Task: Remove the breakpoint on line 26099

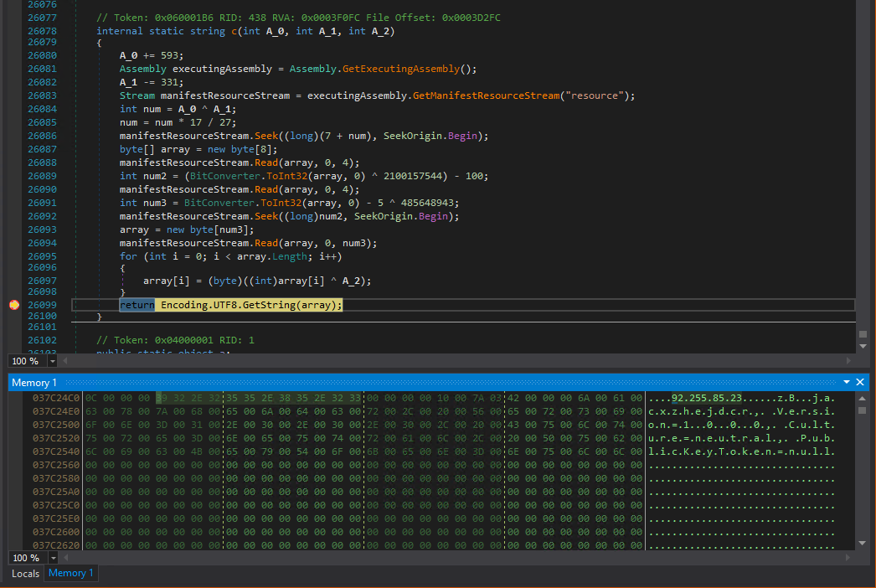Action: pyautogui.click(x=14, y=305)
